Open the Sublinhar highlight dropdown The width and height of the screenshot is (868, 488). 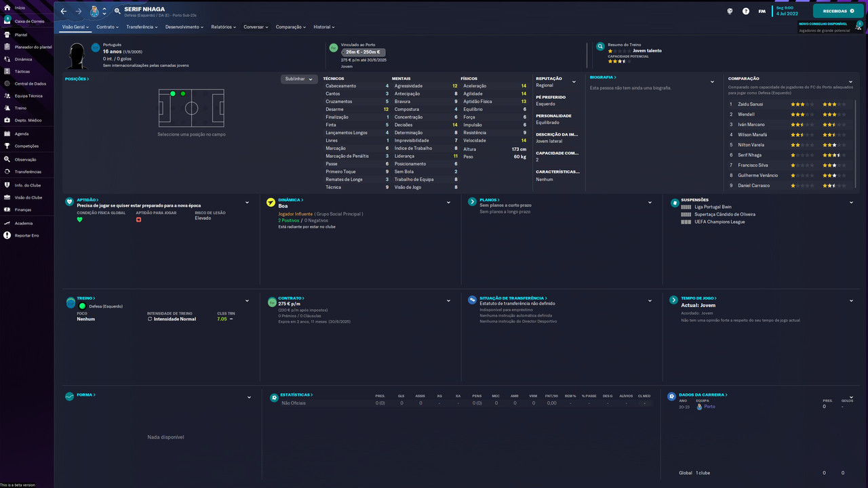click(x=299, y=79)
